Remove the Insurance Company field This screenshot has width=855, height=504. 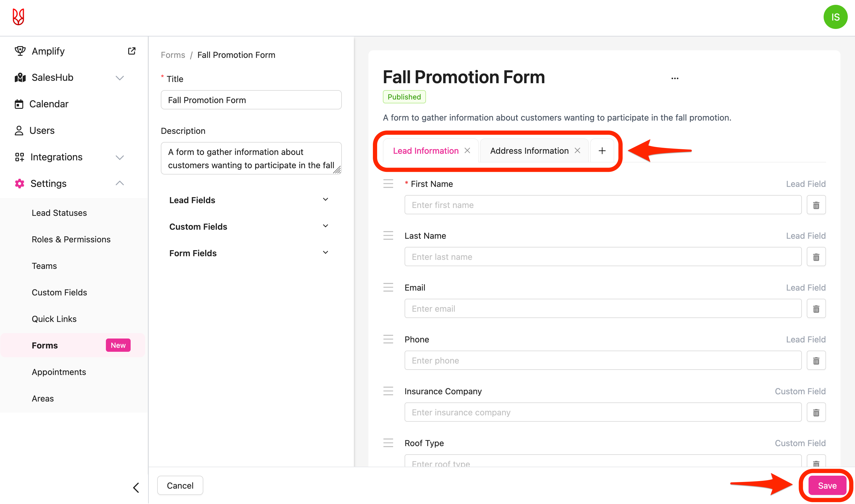tap(816, 412)
